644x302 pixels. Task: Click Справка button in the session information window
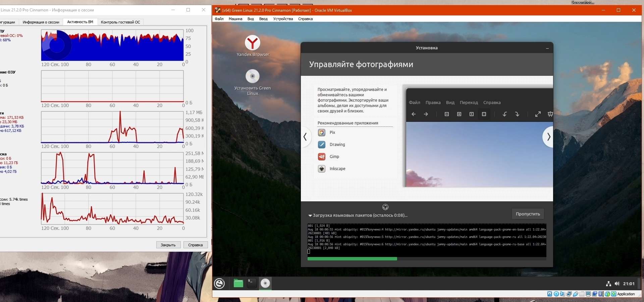tap(196, 245)
